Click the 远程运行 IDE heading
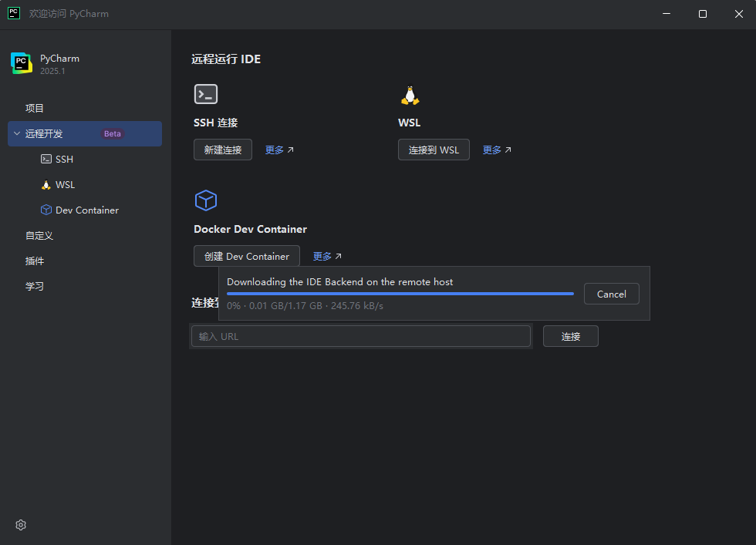756x545 pixels. coord(226,59)
